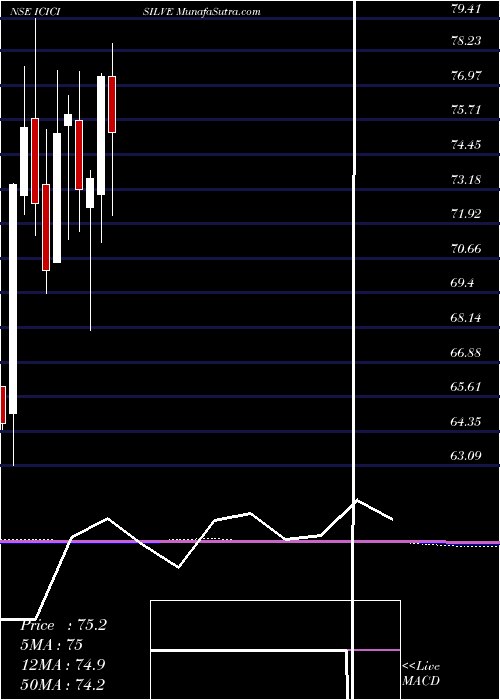This screenshot has height=700, width=500.
Task: Click the price label 65.61
Action: [x=466, y=386]
